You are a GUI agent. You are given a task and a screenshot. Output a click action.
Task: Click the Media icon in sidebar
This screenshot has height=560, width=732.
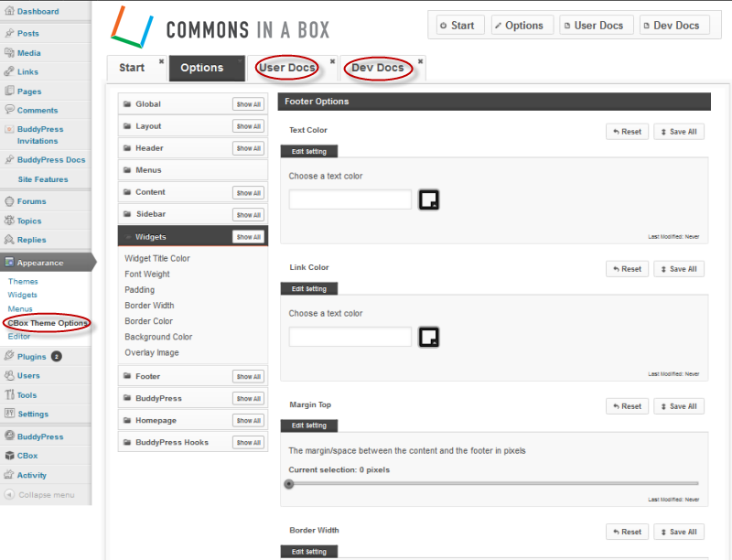click(9, 53)
